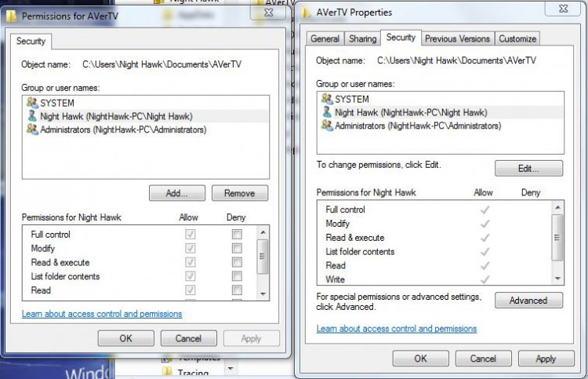The width and height of the screenshot is (588, 379).
Task: Toggle Allow checkbox for List folder contents
Action: tap(191, 276)
